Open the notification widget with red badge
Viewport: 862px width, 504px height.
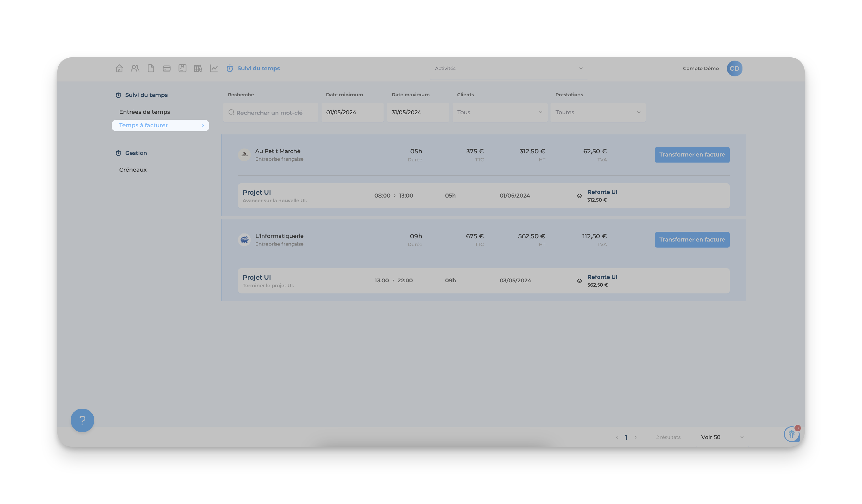click(x=791, y=434)
